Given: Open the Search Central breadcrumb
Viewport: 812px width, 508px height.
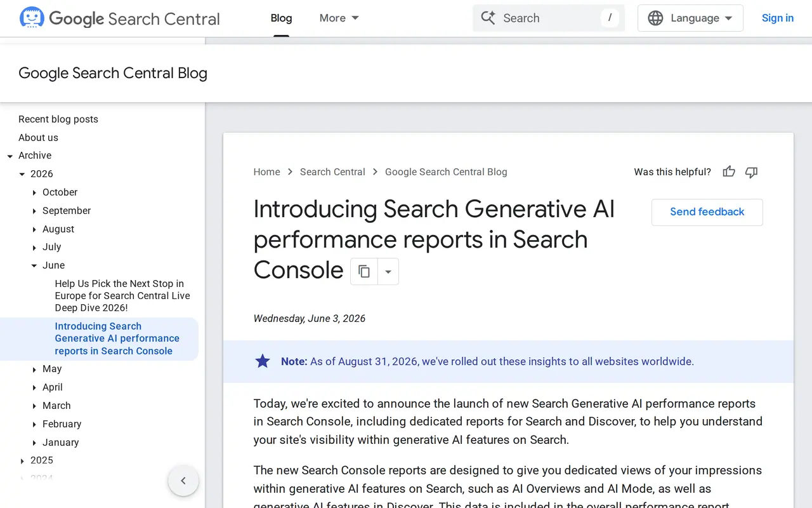Looking at the screenshot, I should point(332,172).
